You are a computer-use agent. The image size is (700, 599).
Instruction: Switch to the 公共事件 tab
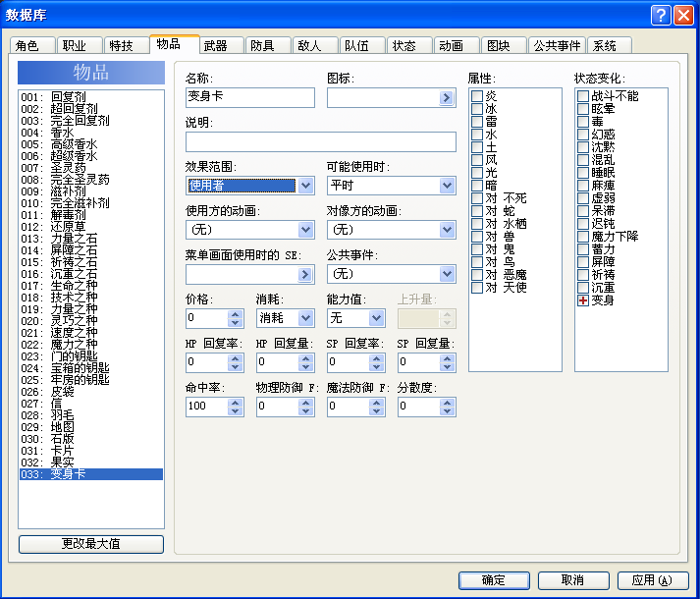pyautogui.click(x=557, y=45)
